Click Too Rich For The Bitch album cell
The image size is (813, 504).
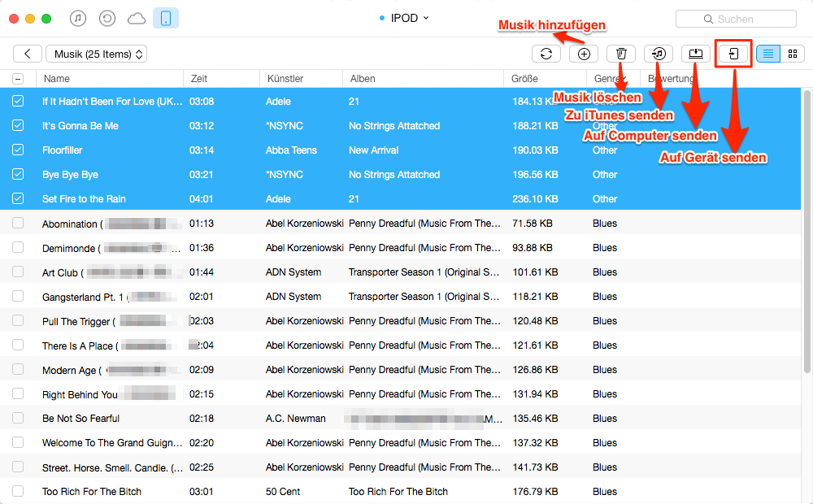pos(398,492)
